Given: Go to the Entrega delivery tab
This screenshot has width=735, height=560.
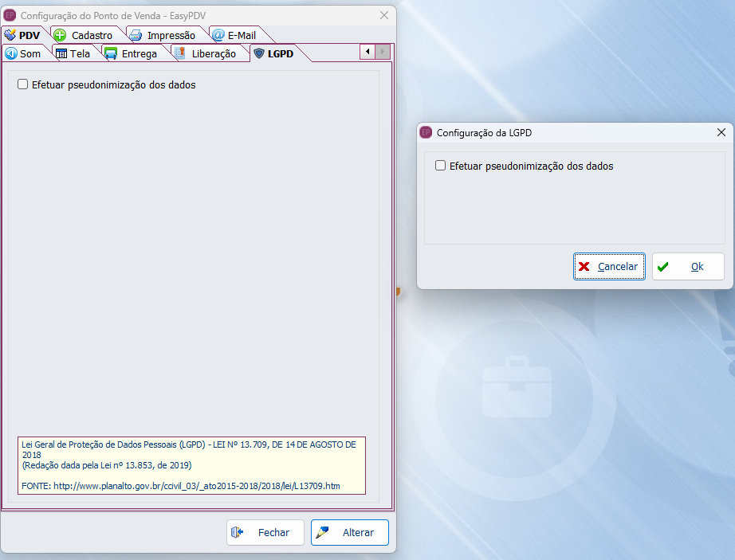Looking at the screenshot, I should 131,53.
